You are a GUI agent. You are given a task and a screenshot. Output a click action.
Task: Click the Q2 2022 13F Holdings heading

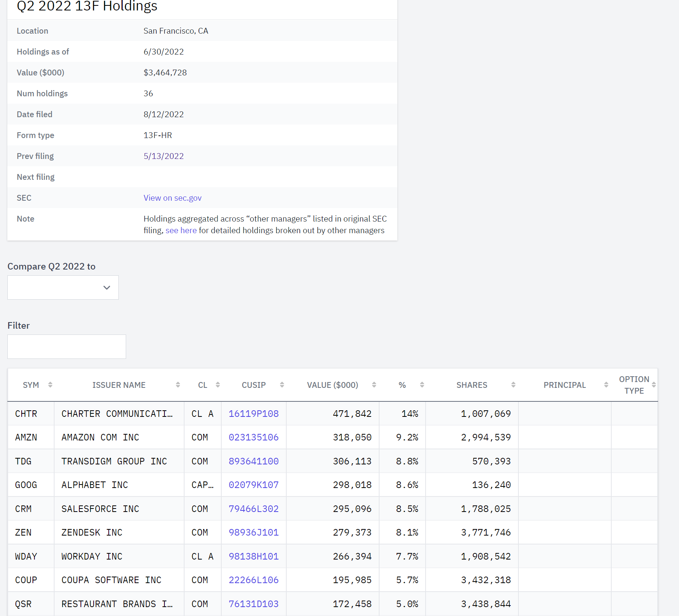coord(87,6)
